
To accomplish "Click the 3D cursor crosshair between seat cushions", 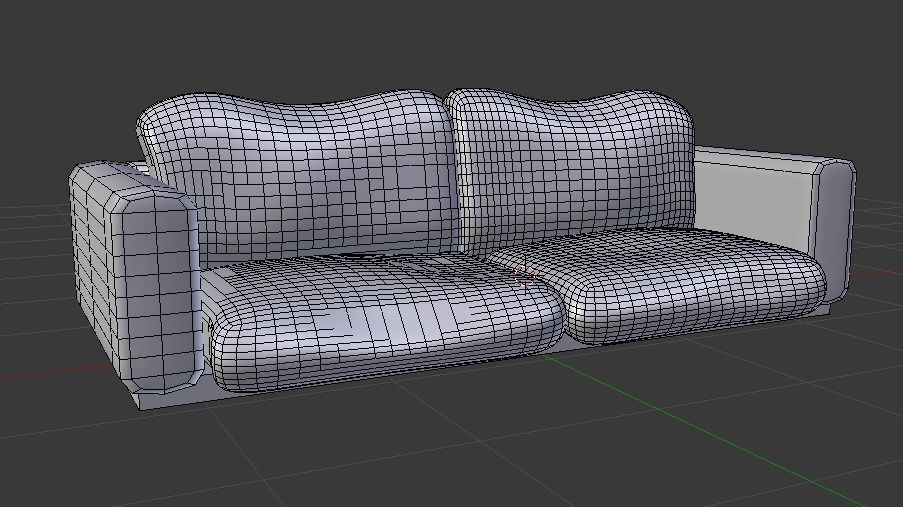I will [523, 275].
